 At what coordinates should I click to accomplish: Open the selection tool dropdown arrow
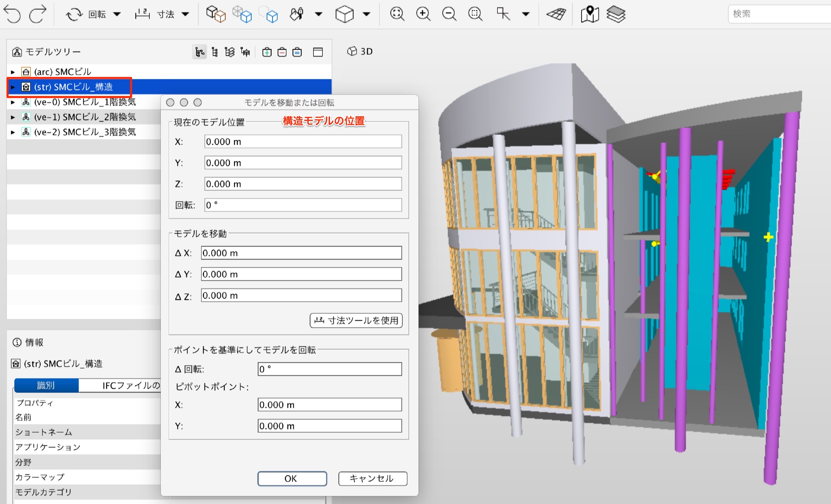[x=526, y=14]
